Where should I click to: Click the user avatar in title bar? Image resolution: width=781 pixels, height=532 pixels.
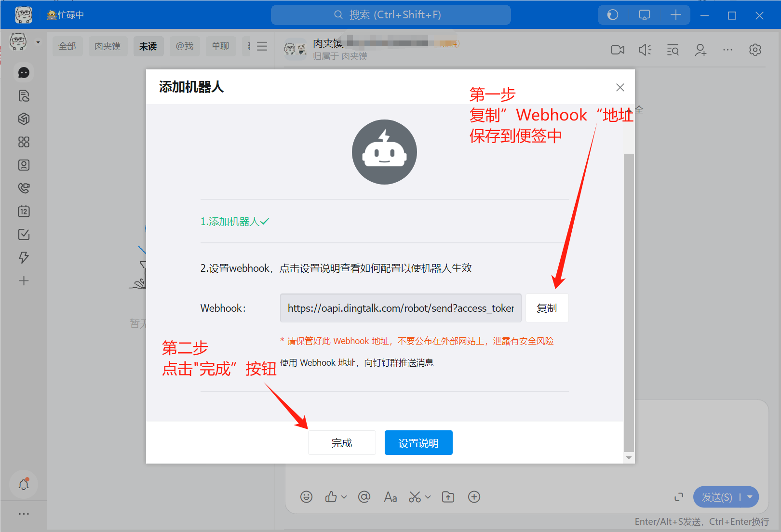[x=24, y=15]
